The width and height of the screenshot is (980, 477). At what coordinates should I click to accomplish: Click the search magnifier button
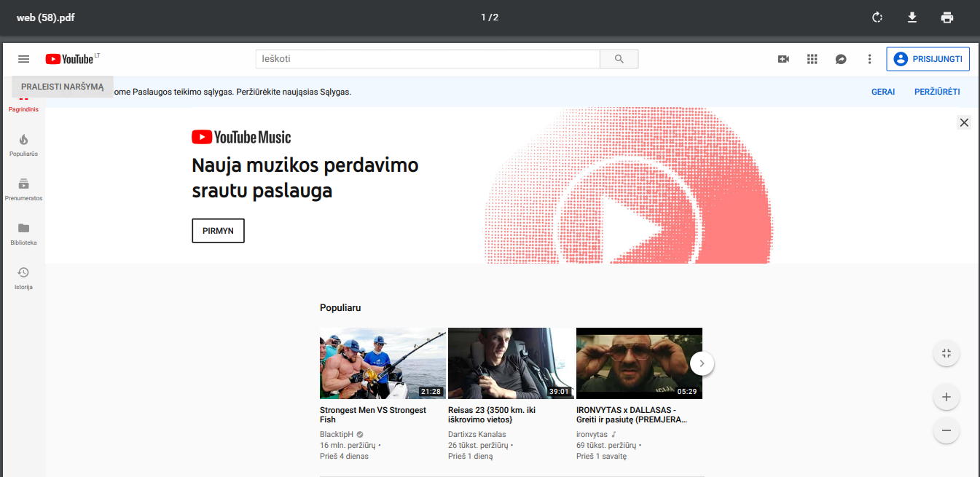point(619,59)
